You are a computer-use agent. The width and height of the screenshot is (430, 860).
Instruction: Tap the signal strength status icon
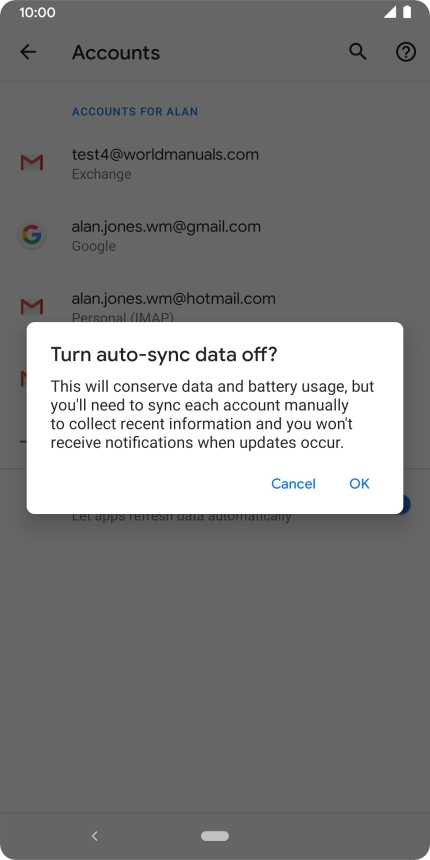389,12
